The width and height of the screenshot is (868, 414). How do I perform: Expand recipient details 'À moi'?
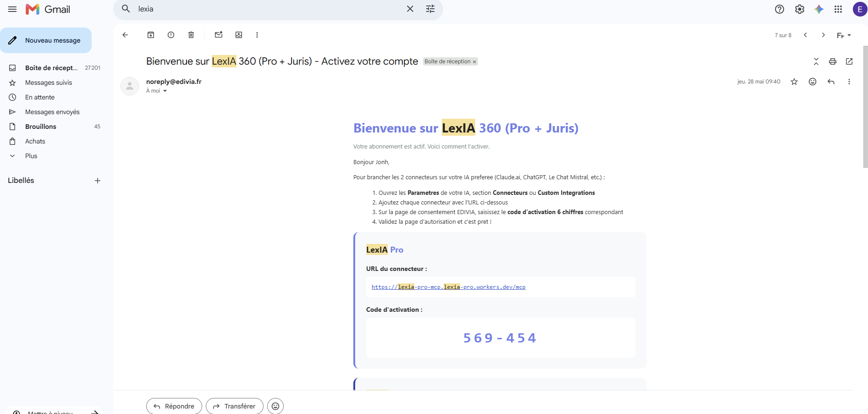(x=165, y=91)
